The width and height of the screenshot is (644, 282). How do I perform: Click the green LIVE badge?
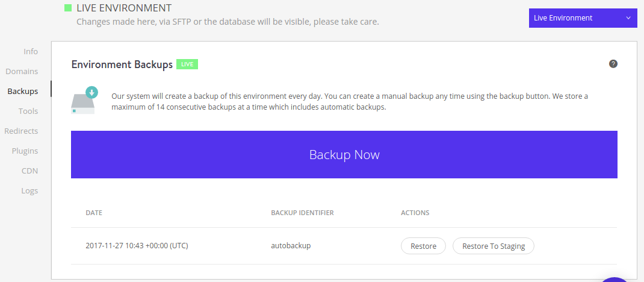pos(187,64)
